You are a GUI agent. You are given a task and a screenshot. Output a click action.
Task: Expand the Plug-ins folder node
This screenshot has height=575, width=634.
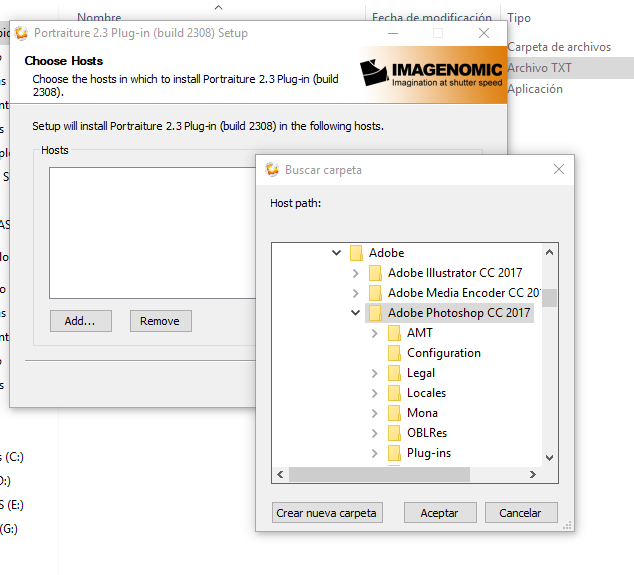pyautogui.click(x=374, y=453)
